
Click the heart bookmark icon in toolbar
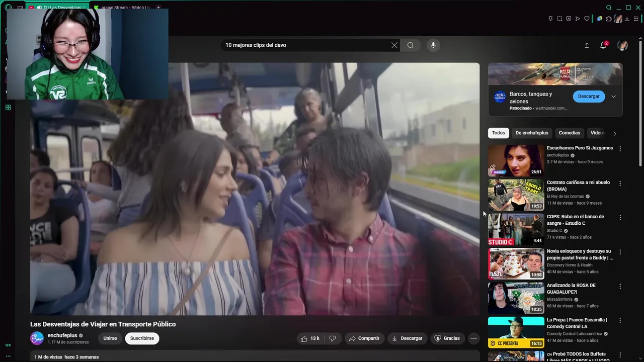[587, 19]
